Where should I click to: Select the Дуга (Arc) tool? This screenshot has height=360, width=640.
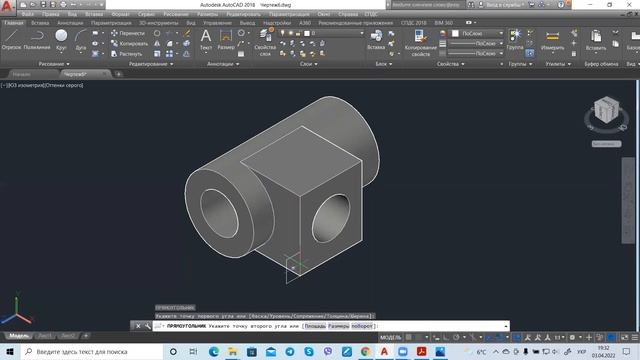pos(81,40)
